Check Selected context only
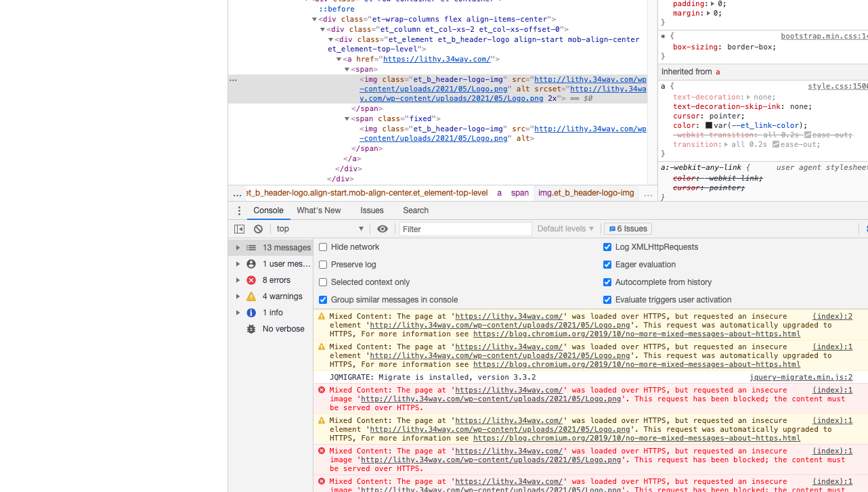Image resolution: width=868 pixels, height=492 pixels. click(323, 282)
